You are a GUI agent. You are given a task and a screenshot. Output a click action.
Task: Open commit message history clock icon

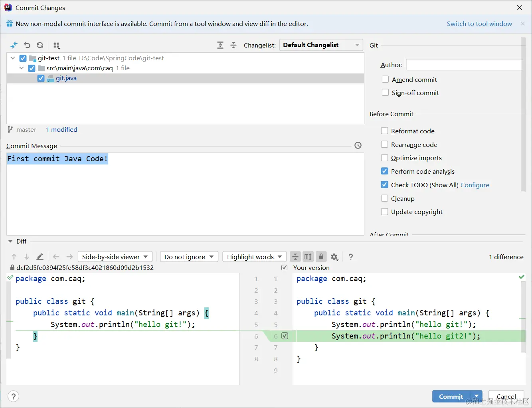pyautogui.click(x=358, y=145)
